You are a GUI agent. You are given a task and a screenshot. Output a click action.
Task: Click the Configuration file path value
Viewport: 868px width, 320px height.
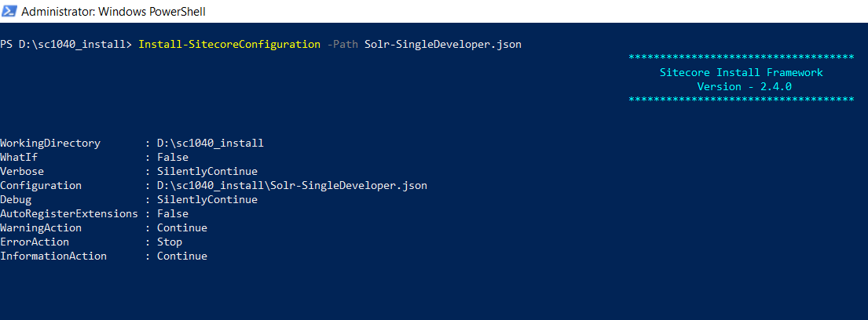[291, 186]
